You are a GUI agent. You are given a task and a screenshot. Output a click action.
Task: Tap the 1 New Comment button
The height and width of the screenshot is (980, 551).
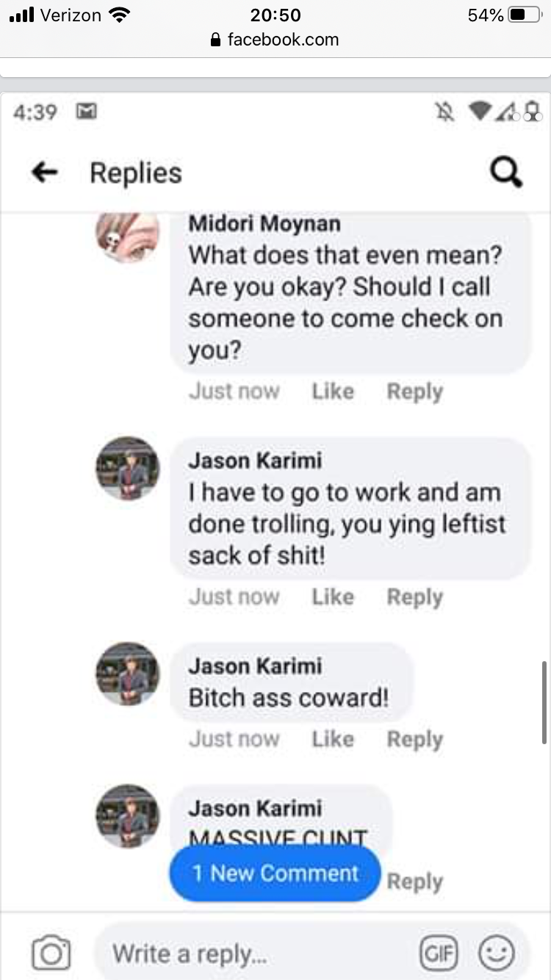[x=275, y=873]
